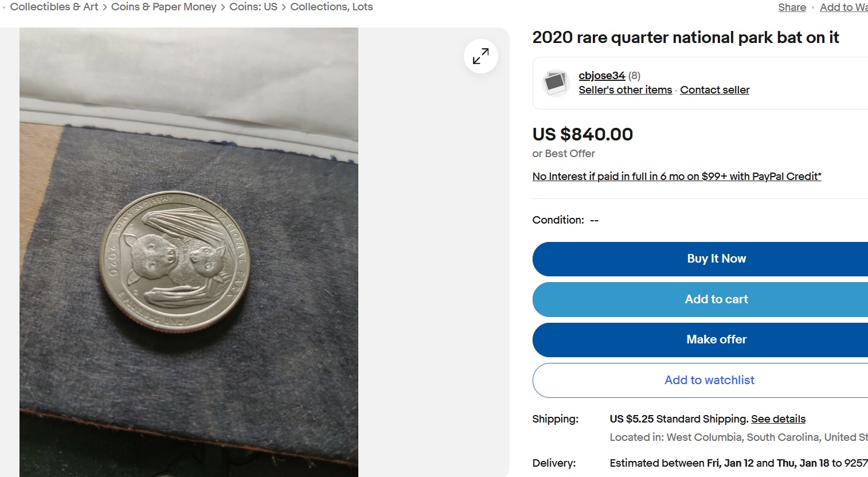Click the Add to Watchlist top link
868x477 pixels.
pos(843,7)
